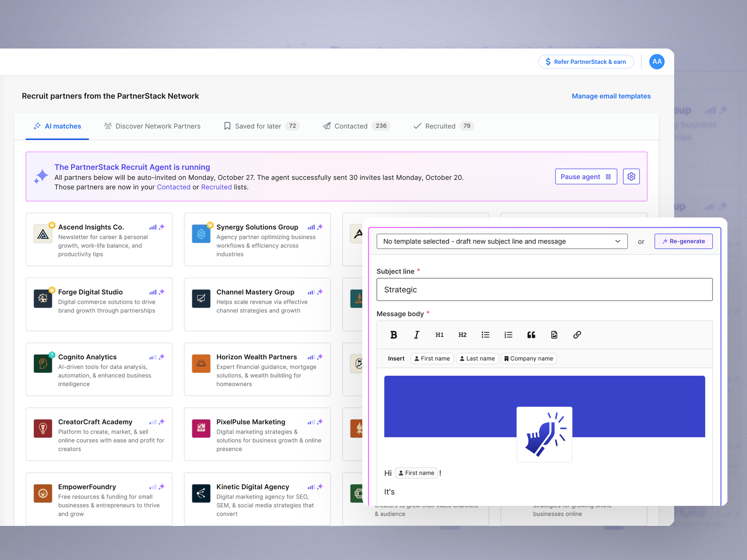Select First name chip in greeting line
The image size is (747, 560).
pos(416,473)
